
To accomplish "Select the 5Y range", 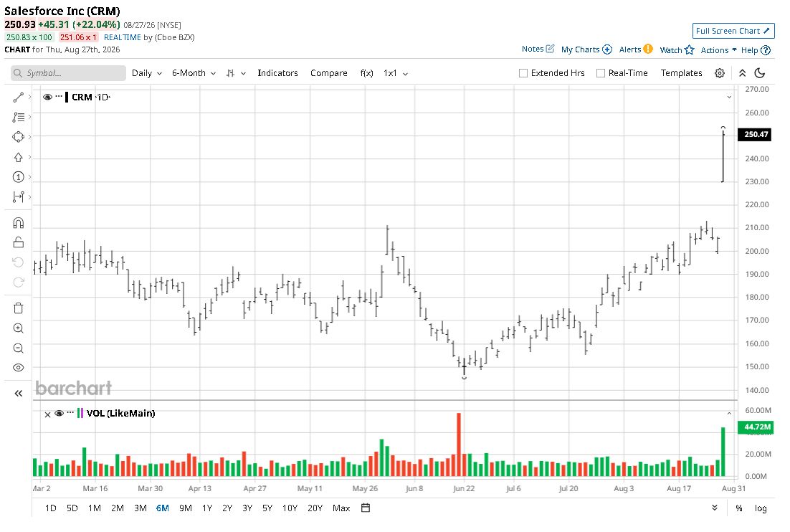I will (x=267, y=508).
